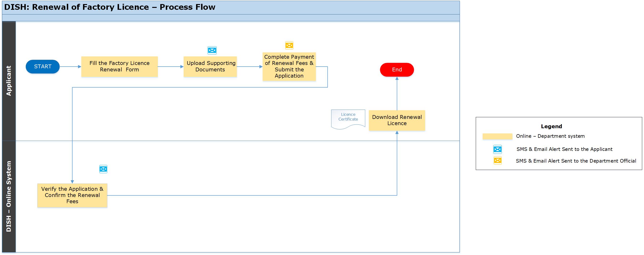This screenshot has width=644, height=255.
Task: Click the diagram title 'DISH: Renewal of Factory Licence'
Action: (109, 7)
